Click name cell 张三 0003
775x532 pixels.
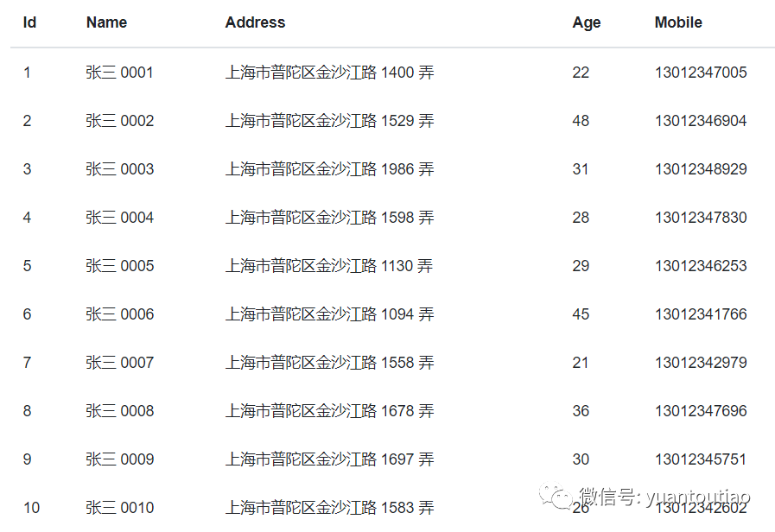[x=119, y=169]
